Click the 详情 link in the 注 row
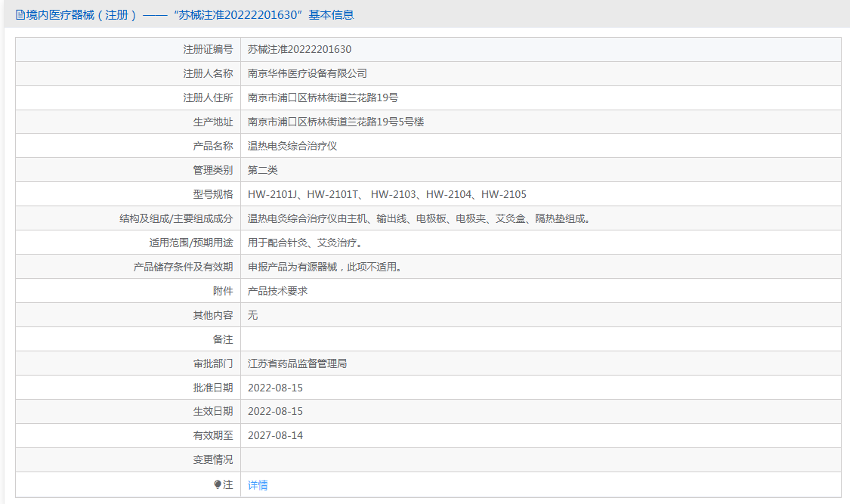The height and width of the screenshot is (504, 850). point(258,485)
